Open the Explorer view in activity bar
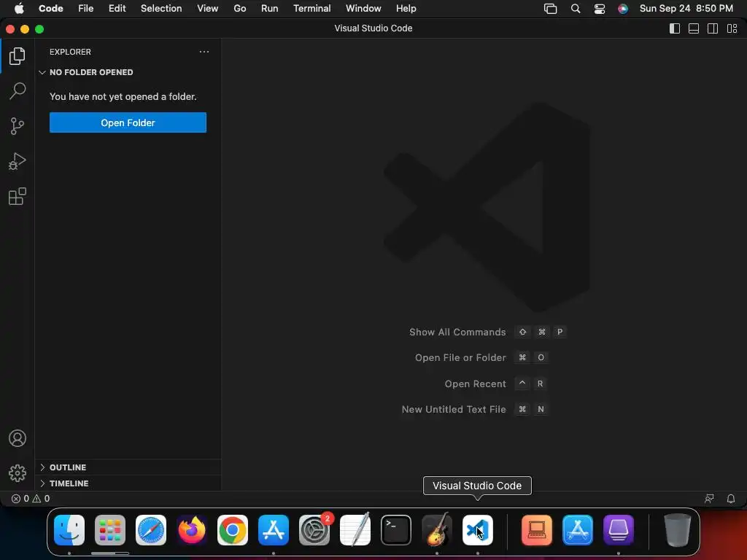This screenshot has width=747, height=560. [x=18, y=56]
